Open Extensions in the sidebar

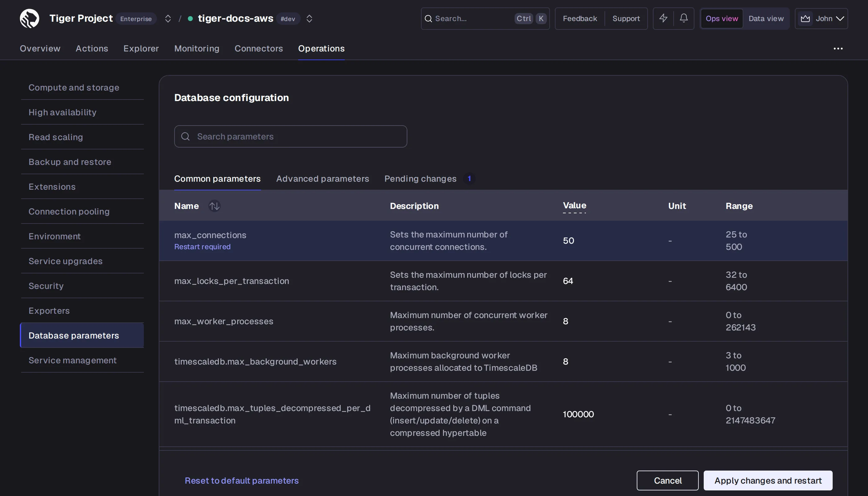pos(82,187)
